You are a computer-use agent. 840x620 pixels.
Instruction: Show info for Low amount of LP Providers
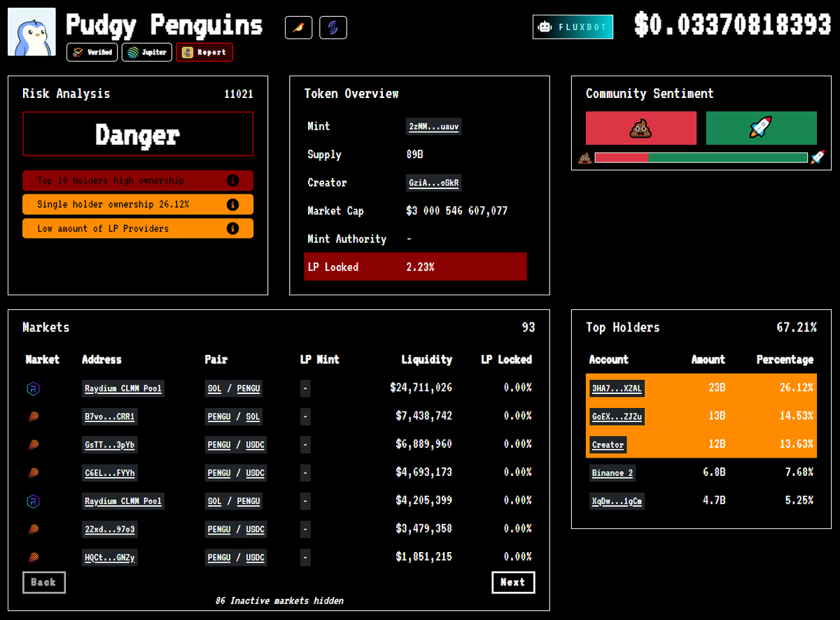tap(233, 228)
